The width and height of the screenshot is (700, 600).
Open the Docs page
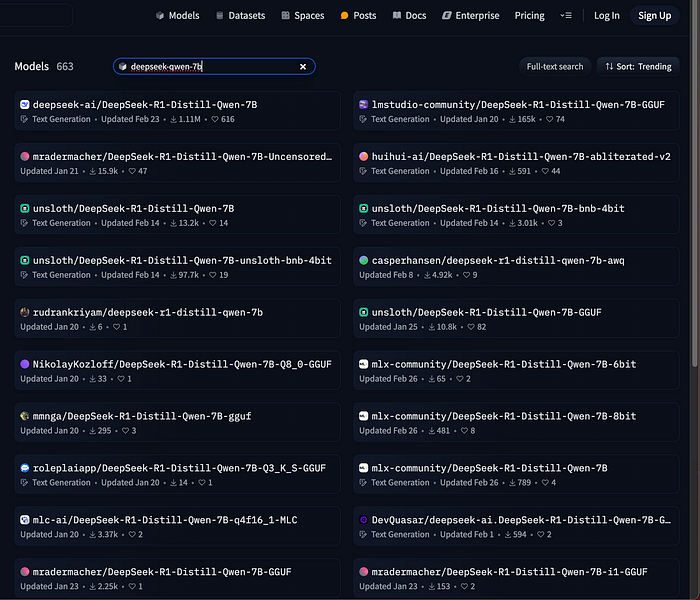[x=409, y=16]
